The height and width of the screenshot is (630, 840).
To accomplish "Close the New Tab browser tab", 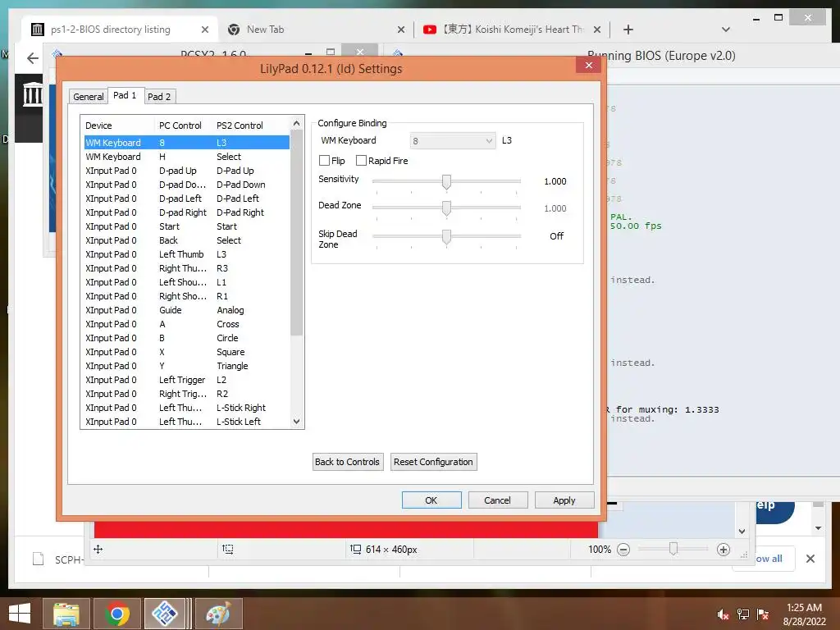I will (x=400, y=30).
